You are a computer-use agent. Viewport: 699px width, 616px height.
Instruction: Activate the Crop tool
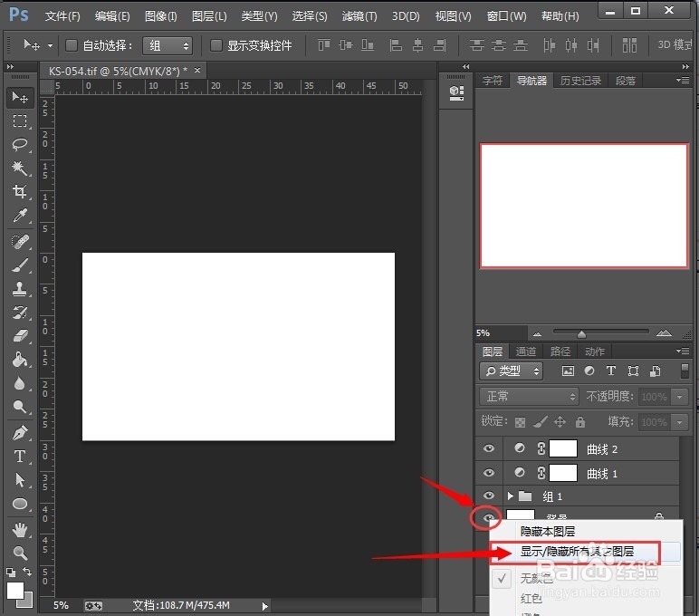(x=20, y=192)
